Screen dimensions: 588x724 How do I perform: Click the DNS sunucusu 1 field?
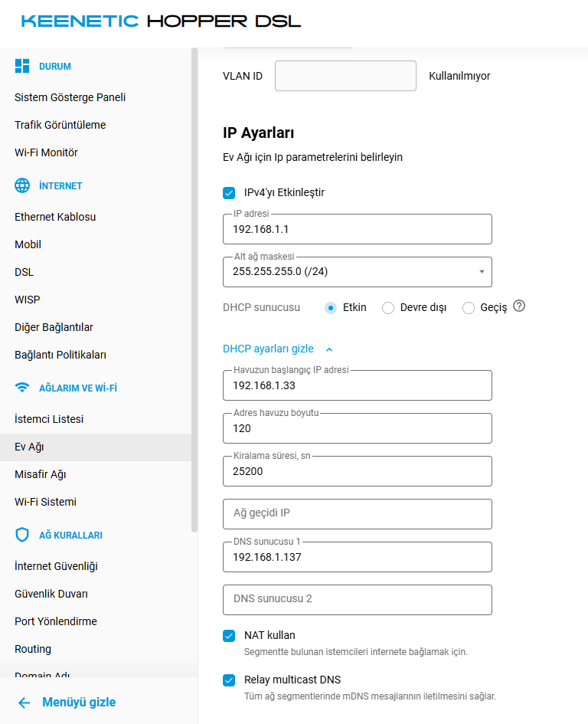pyautogui.click(x=358, y=557)
